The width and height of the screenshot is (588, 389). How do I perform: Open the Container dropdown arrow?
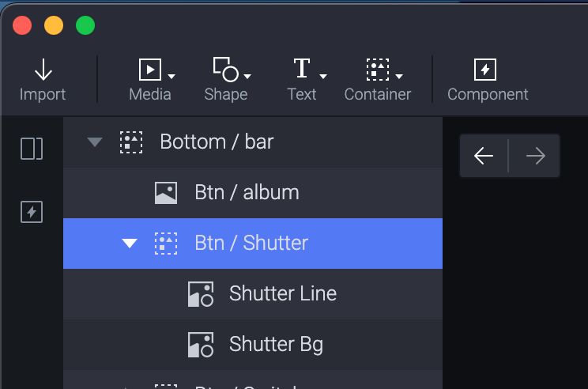[x=399, y=76]
